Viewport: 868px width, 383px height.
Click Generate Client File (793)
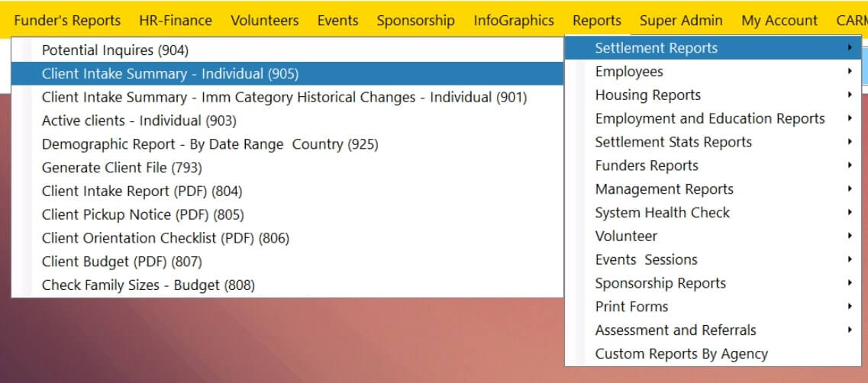coord(122,168)
